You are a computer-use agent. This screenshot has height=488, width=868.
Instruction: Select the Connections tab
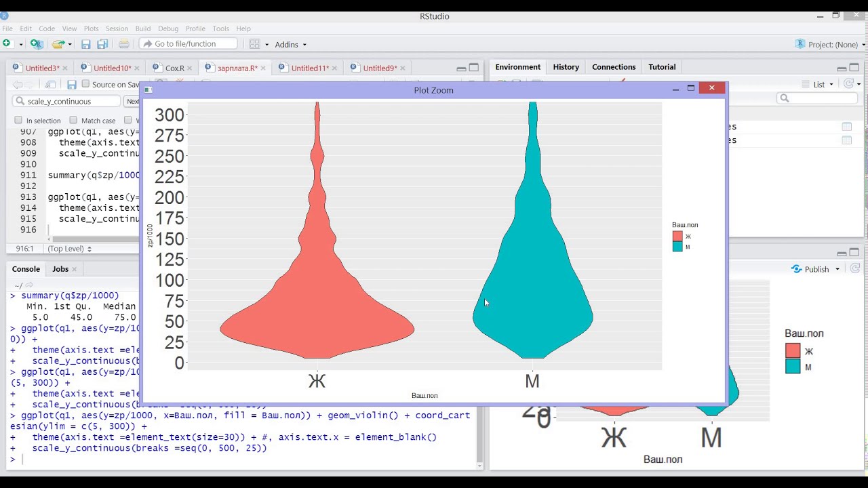click(x=614, y=67)
